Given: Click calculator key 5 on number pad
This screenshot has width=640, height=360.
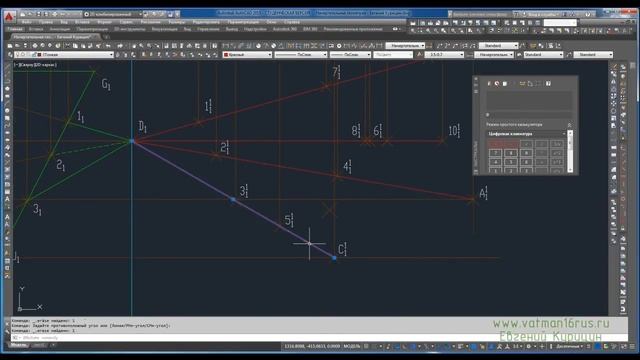Looking at the screenshot, I should point(511,162).
